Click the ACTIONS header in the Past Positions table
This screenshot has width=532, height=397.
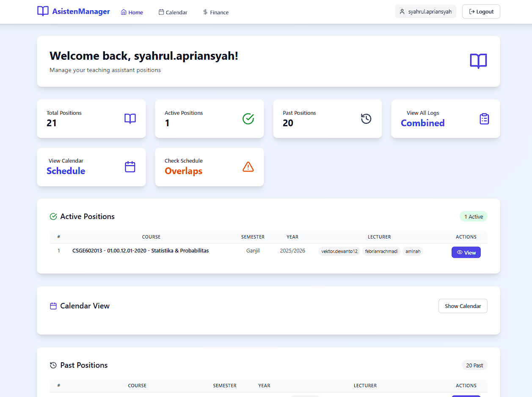pos(466,386)
